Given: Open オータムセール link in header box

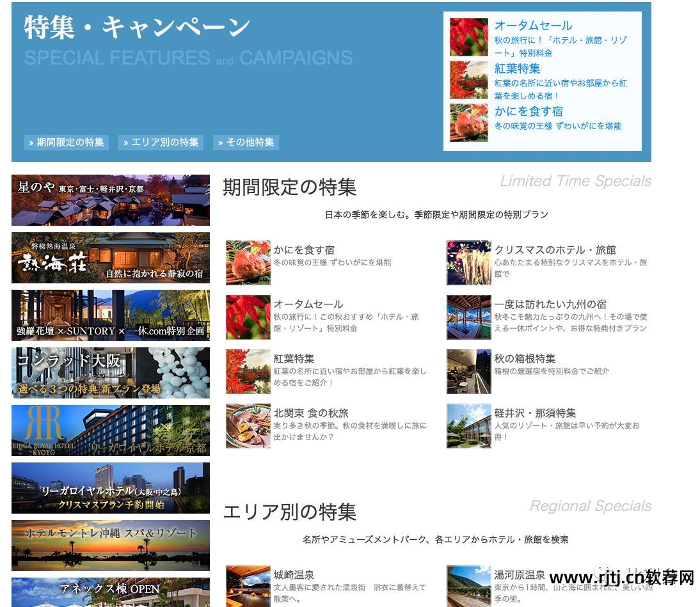Looking at the screenshot, I should point(533,26).
